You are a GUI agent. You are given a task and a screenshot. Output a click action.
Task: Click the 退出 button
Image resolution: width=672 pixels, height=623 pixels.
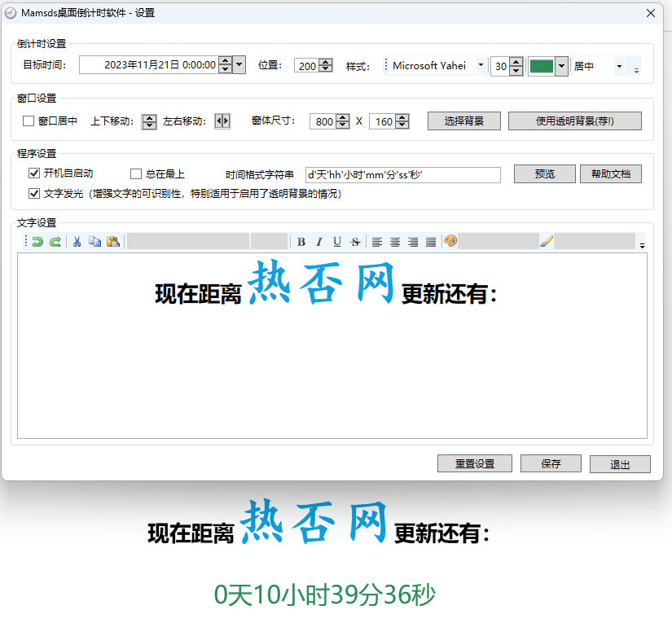(x=620, y=464)
